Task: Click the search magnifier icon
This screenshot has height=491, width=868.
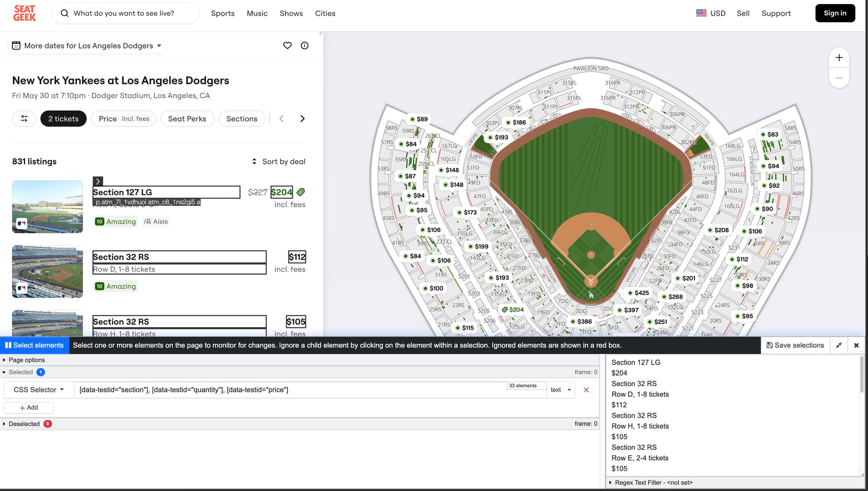Action: [65, 13]
